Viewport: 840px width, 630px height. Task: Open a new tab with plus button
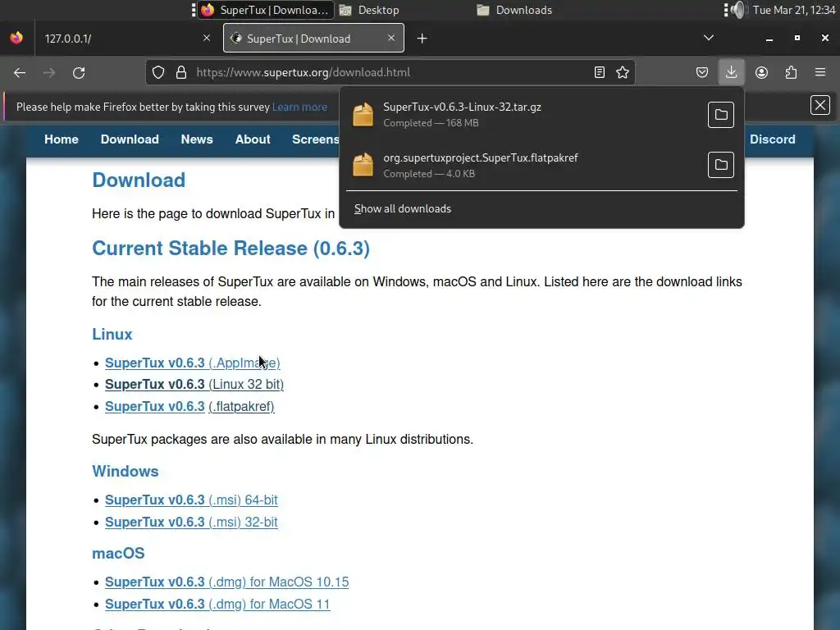(x=422, y=38)
